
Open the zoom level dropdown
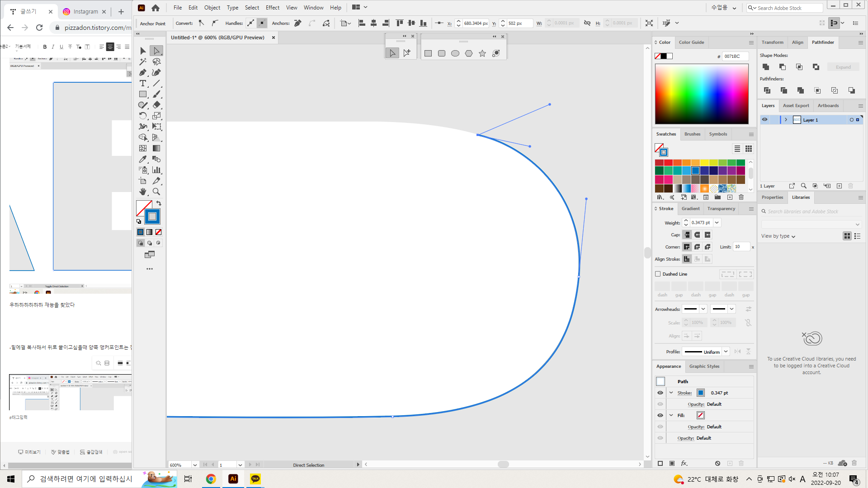(195, 465)
